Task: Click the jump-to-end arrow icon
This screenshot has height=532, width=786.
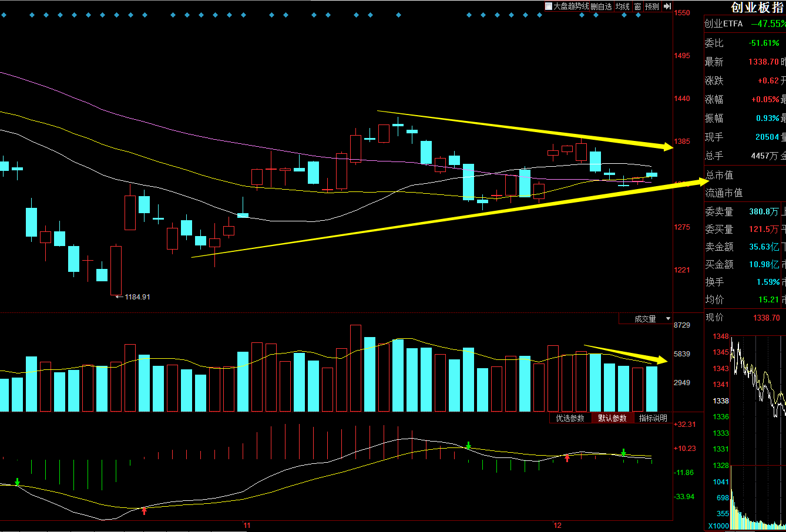Action: click(x=667, y=6)
